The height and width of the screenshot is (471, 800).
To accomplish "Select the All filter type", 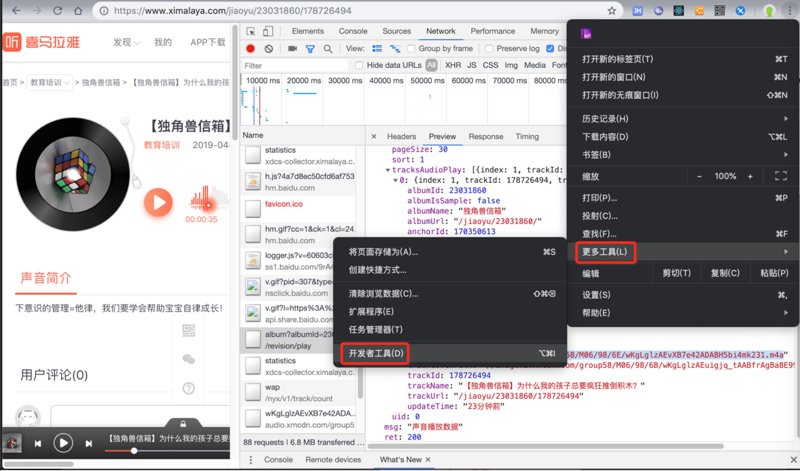I will tap(432, 65).
